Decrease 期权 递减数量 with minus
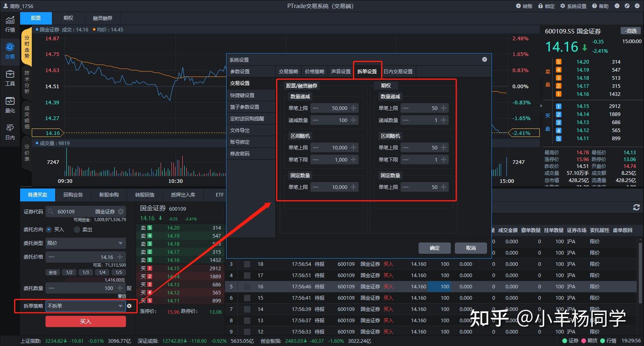 click(x=406, y=120)
